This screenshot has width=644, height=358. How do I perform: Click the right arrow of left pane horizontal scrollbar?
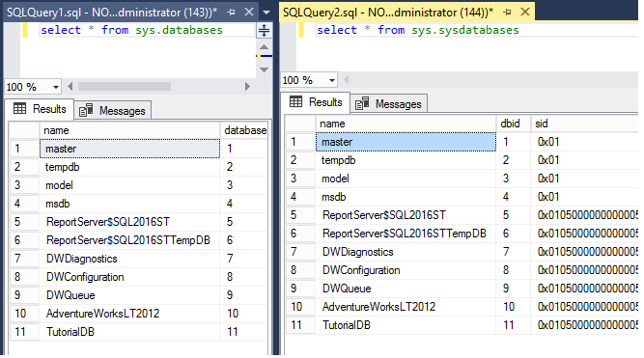[x=247, y=86]
